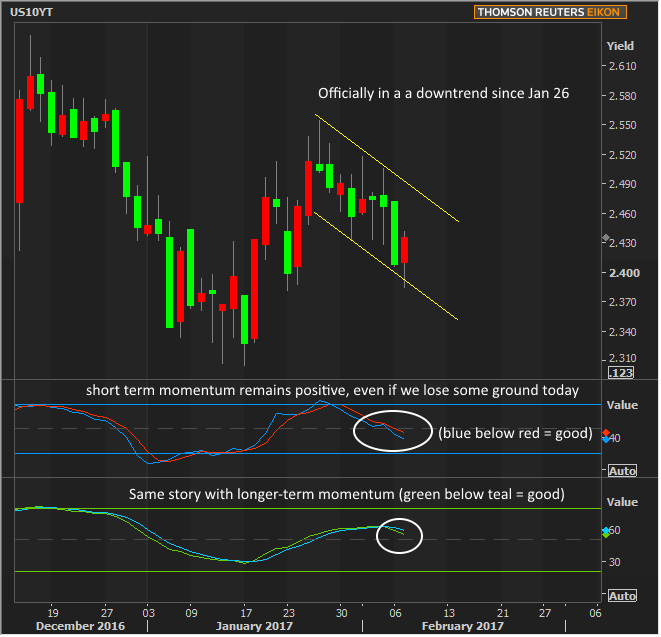Click the green diamond marker on lower axis

606,535
